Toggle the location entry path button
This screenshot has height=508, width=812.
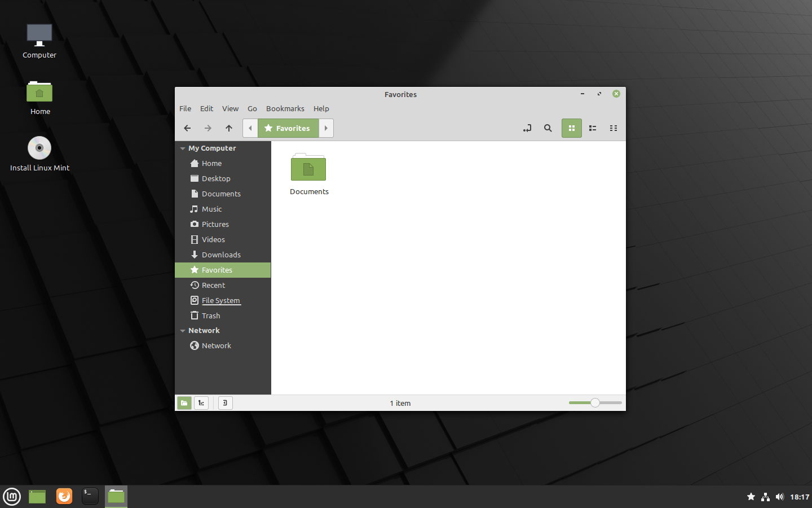527,128
